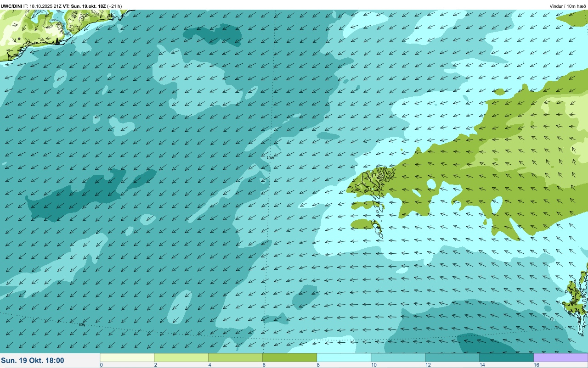Click the legend scale value '4'
Viewport: 588px width, 368px height.
coord(209,365)
